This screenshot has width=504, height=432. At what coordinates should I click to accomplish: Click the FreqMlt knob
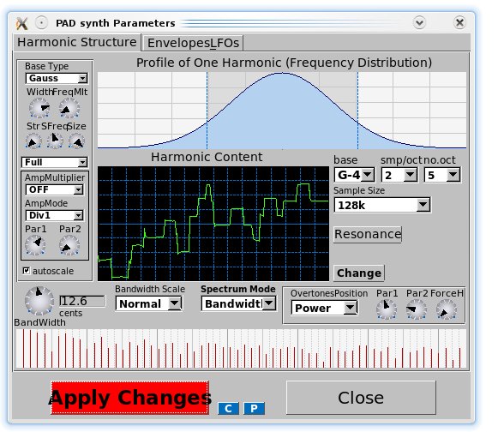[x=69, y=108]
